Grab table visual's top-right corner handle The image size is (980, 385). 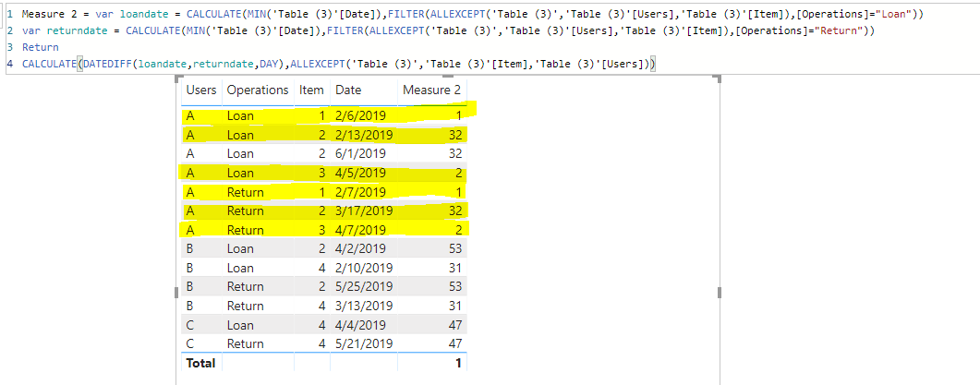click(720, 78)
